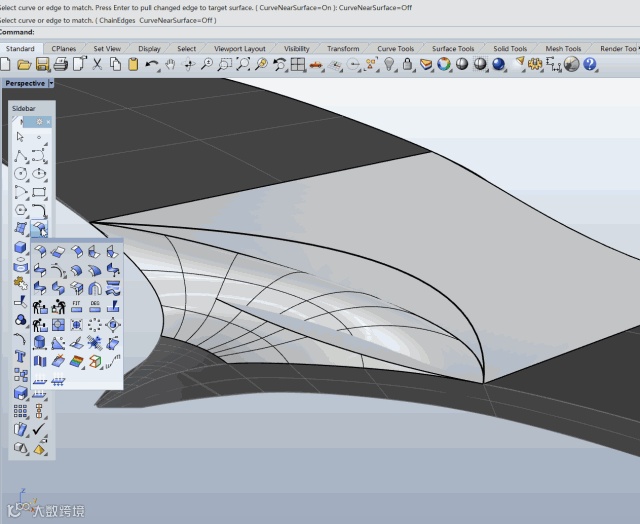
Task: Select the pointer tool in Sidebar
Action: (21, 137)
